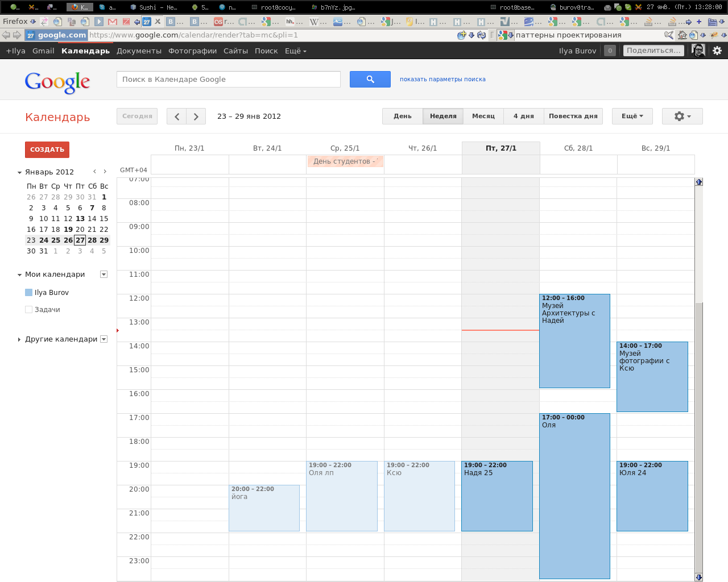The width and height of the screenshot is (728, 582).
Task: Show next month in mini calendar
Action: tap(105, 172)
